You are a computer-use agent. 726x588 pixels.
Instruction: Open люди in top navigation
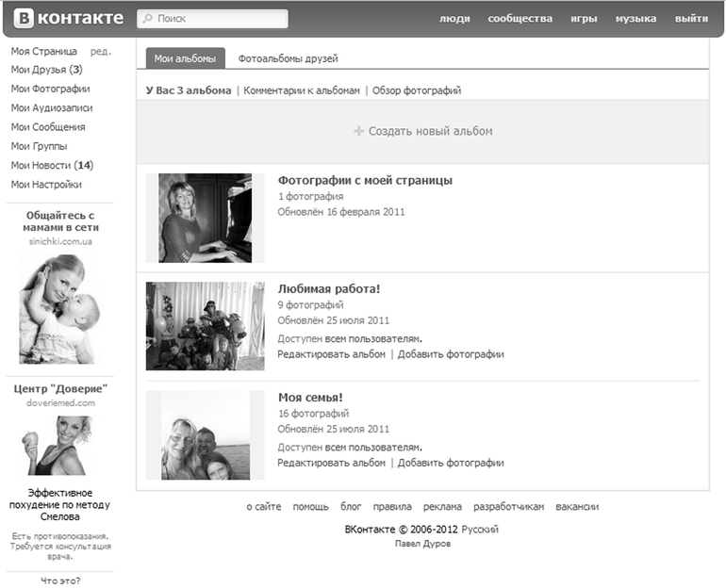click(x=454, y=19)
